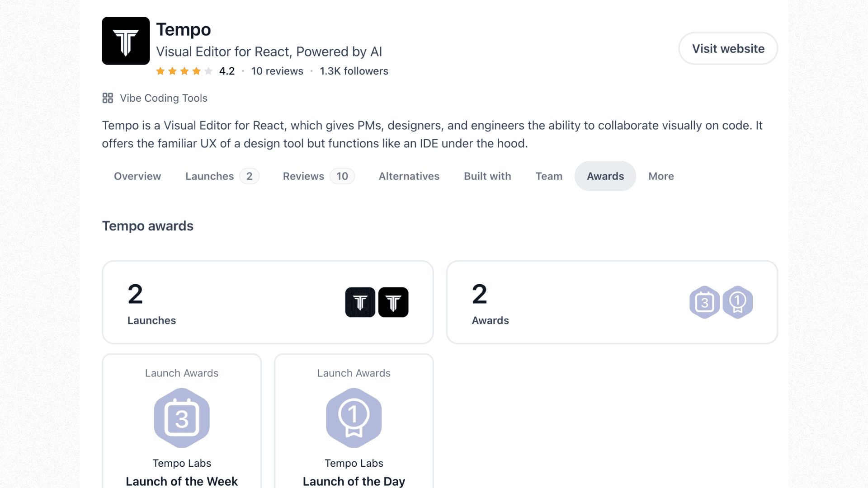Open the Team tab
Image resolution: width=868 pixels, height=488 pixels.
(549, 176)
